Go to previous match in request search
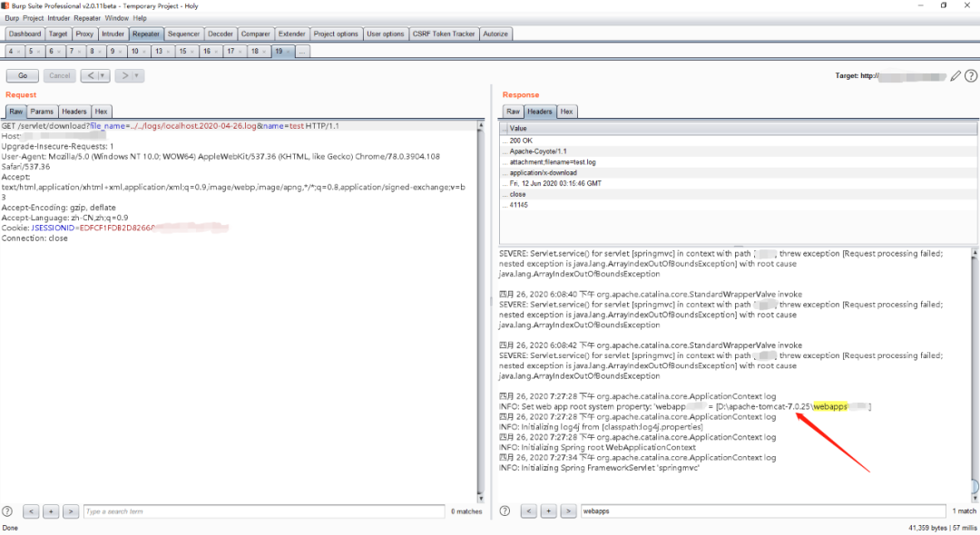Screen dimensions: 980x535 coord(31,511)
